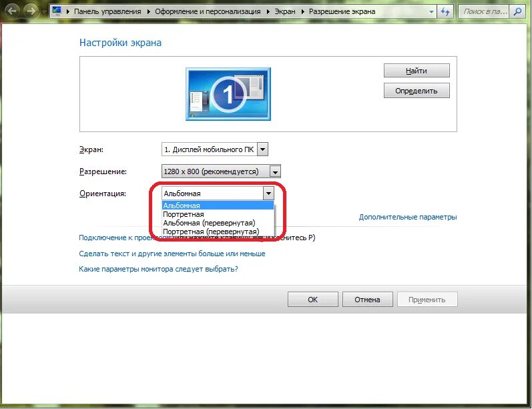Screen dimensions: 532x409
Task: Select 'Разрешение экрана' breadcrumb item
Action: [342, 11]
